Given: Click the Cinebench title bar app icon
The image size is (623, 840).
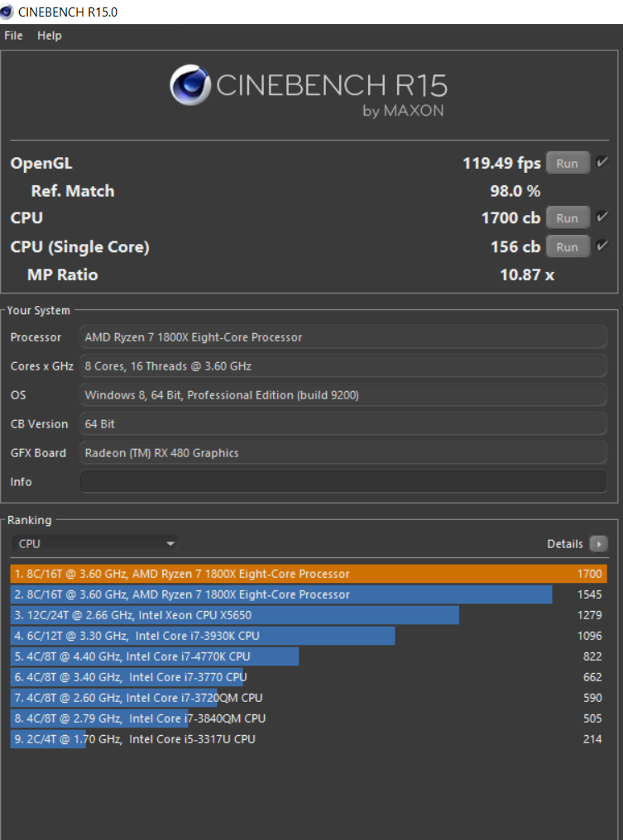Looking at the screenshot, I should (7, 12).
